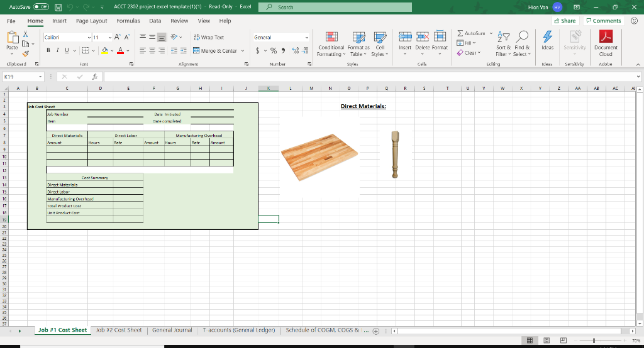The width and height of the screenshot is (644, 348).
Task: Toggle AutoSave switch
Action: coord(41,7)
